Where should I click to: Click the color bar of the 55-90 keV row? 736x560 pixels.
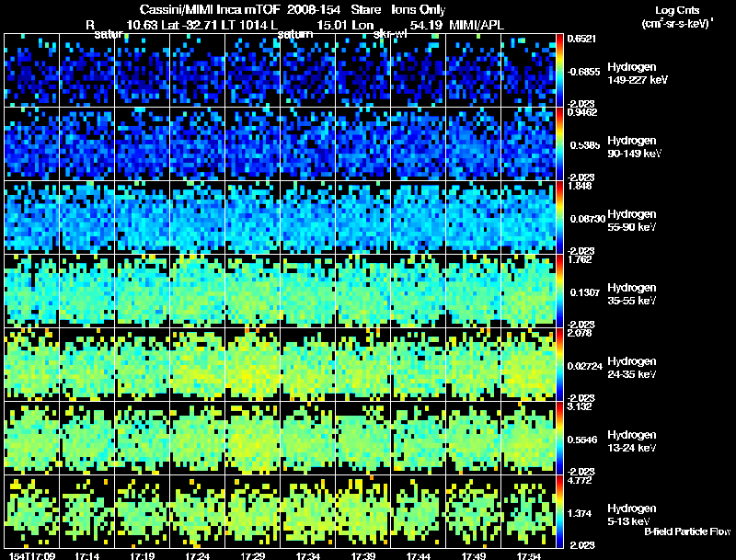coord(559,218)
